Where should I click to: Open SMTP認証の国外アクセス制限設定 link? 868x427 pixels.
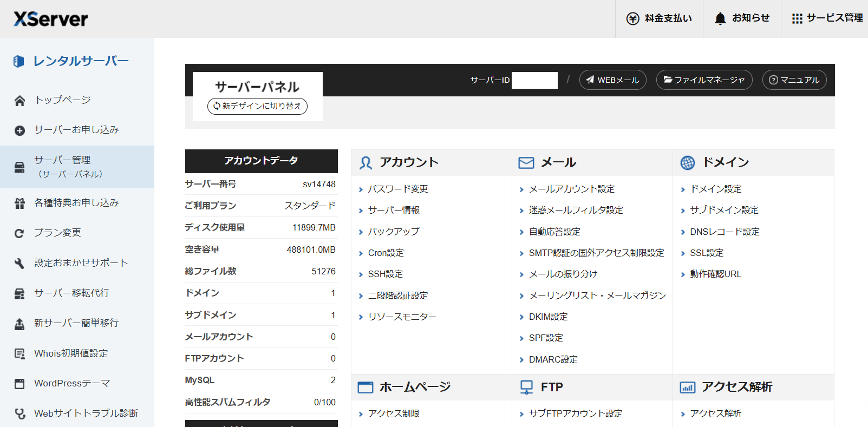coord(597,253)
